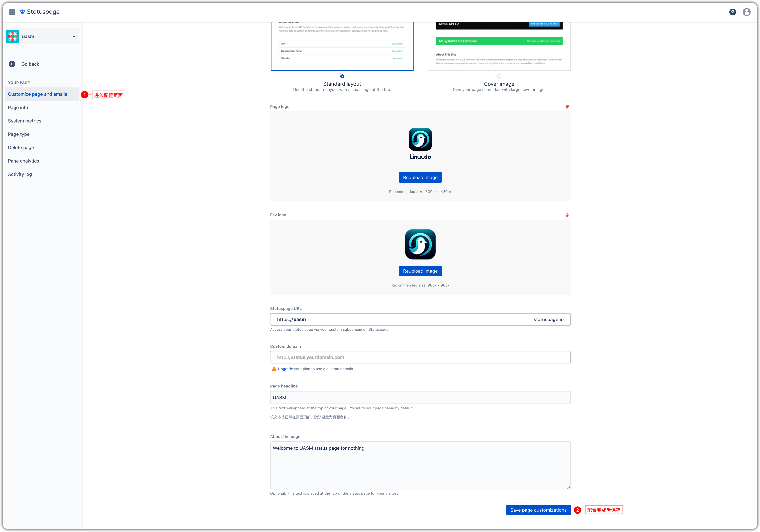Screen dimensions: 760x532
Task: Open Page type settings
Action: 19,134
